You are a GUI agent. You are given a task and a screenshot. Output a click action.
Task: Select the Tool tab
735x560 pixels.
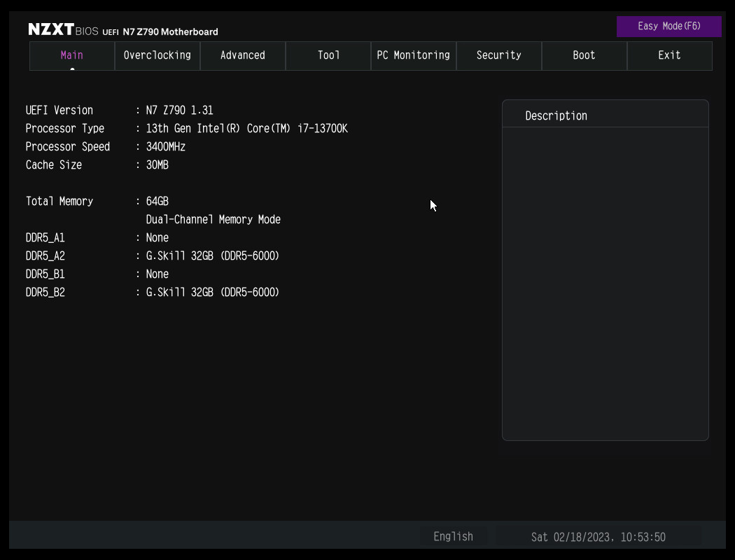point(328,55)
